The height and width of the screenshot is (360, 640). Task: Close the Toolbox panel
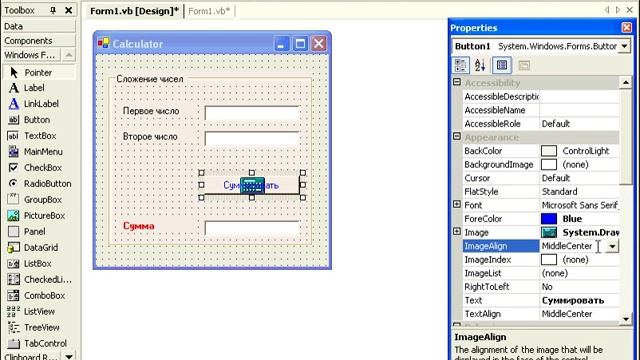(69, 10)
